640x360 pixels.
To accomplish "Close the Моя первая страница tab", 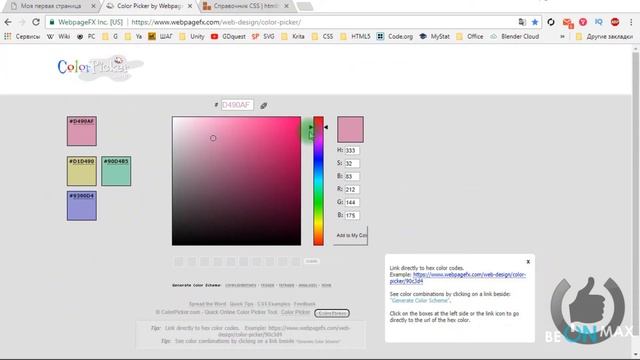I will pyautogui.click(x=93, y=6).
